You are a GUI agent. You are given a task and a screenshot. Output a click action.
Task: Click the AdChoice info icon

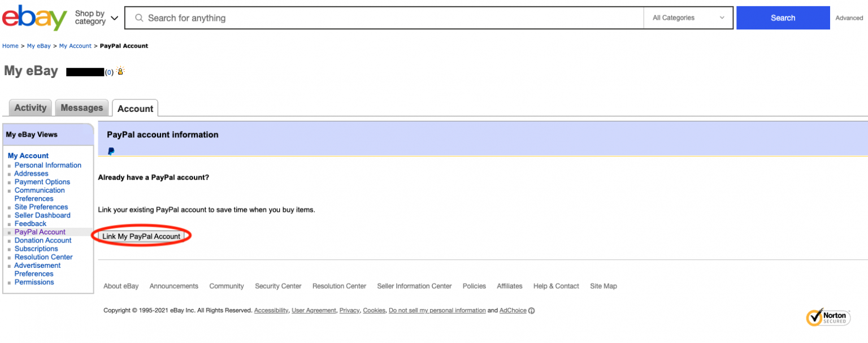tap(531, 311)
